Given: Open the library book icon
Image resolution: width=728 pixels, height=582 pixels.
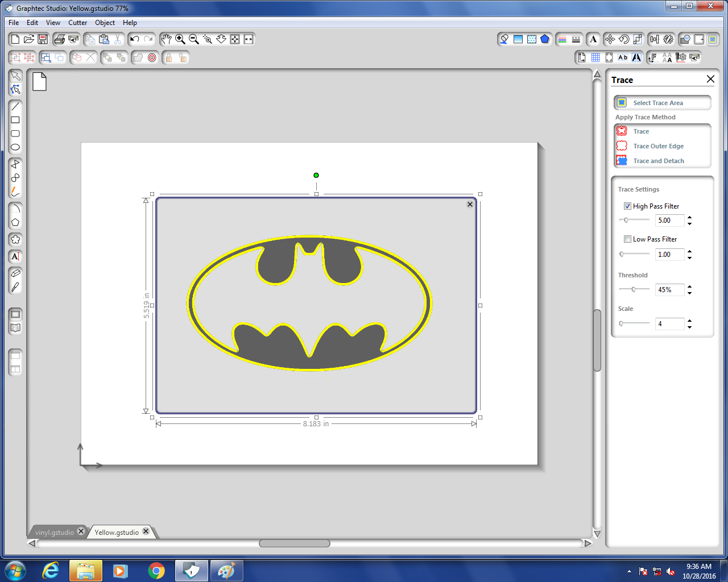Looking at the screenshot, I should click(15, 328).
